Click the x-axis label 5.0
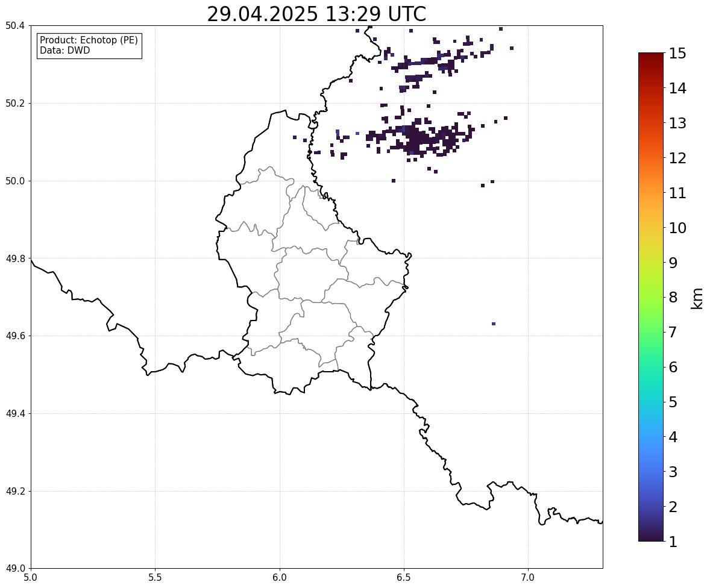 point(31,578)
